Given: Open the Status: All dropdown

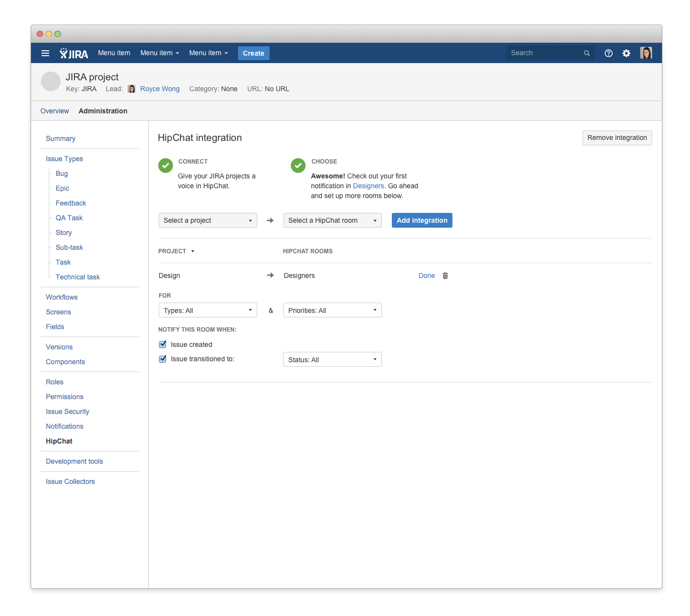Looking at the screenshot, I should coord(333,359).
